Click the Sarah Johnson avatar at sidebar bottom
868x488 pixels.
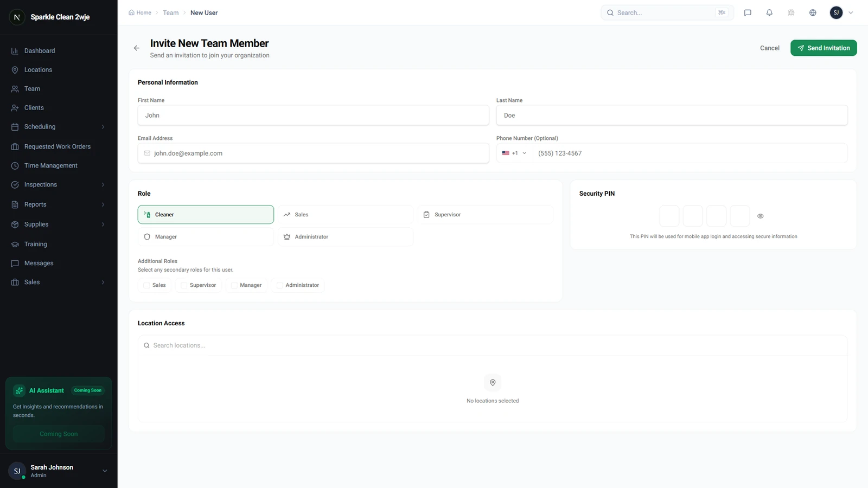click(x=17, y=471)
